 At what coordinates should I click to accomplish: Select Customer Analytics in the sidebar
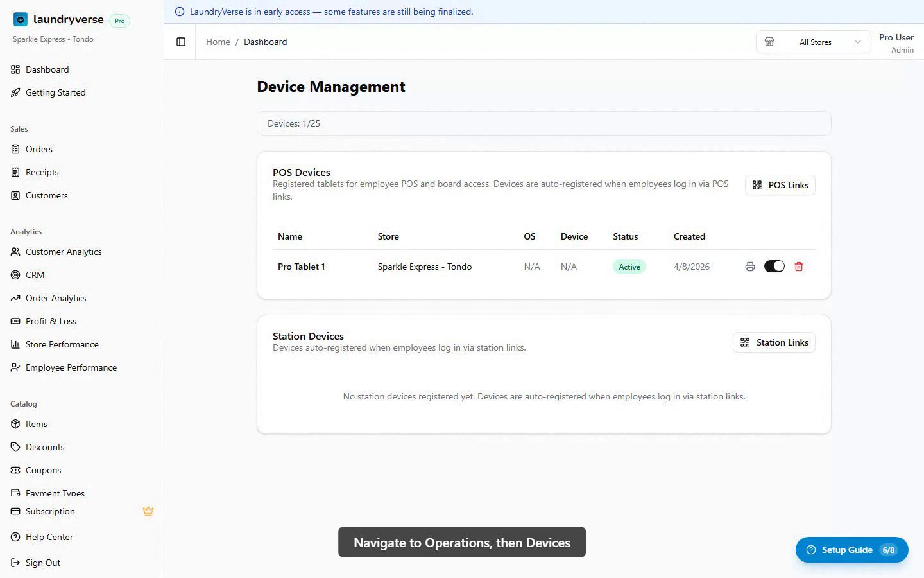63,252
